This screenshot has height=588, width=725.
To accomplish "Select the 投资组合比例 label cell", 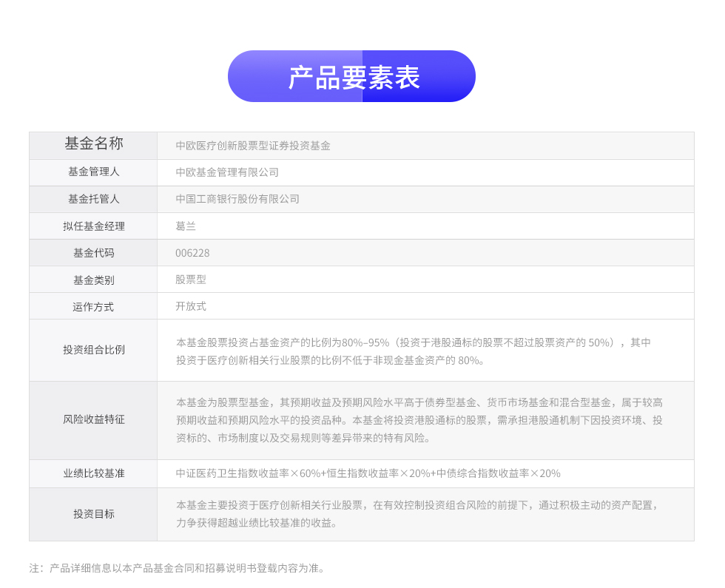I will coord(93,350).
